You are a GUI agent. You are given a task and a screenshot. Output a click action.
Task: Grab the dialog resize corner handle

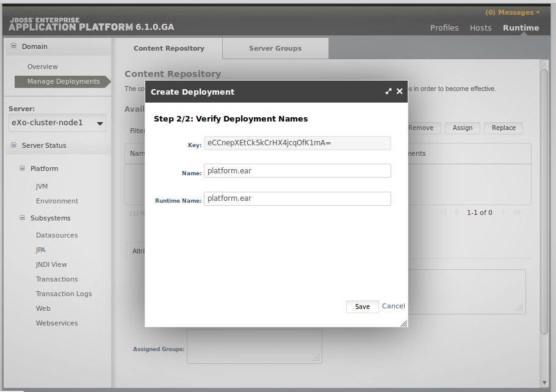point(404,323)
